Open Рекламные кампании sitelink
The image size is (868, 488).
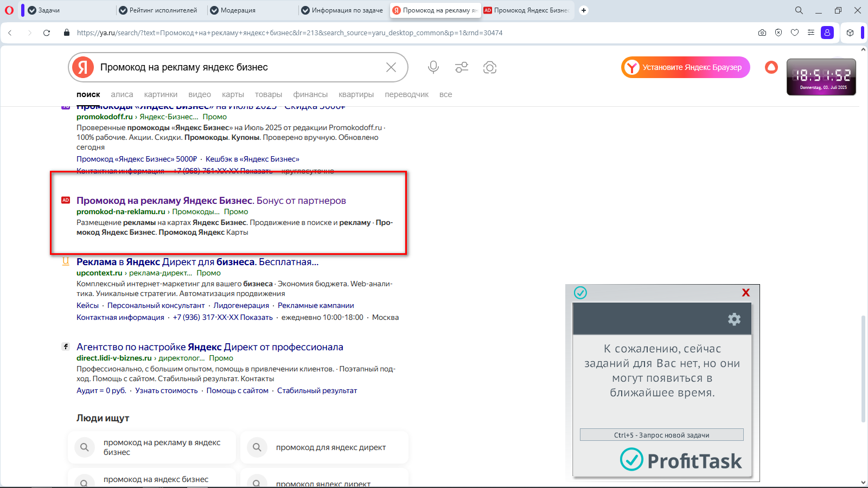point(316,305)
